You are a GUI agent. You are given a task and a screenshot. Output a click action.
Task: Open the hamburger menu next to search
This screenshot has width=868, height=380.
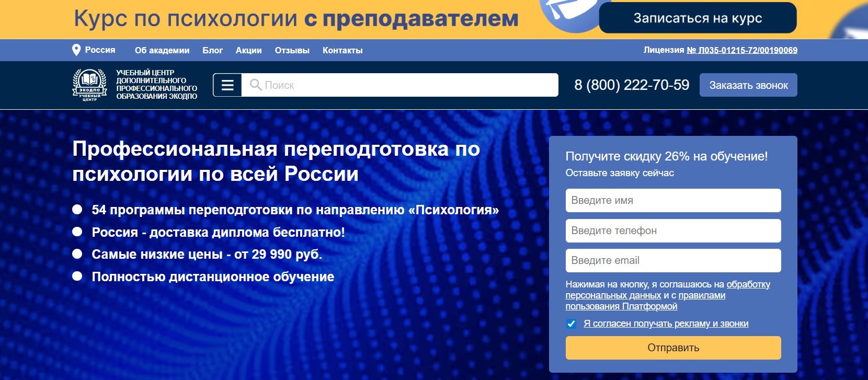point(227,85)
